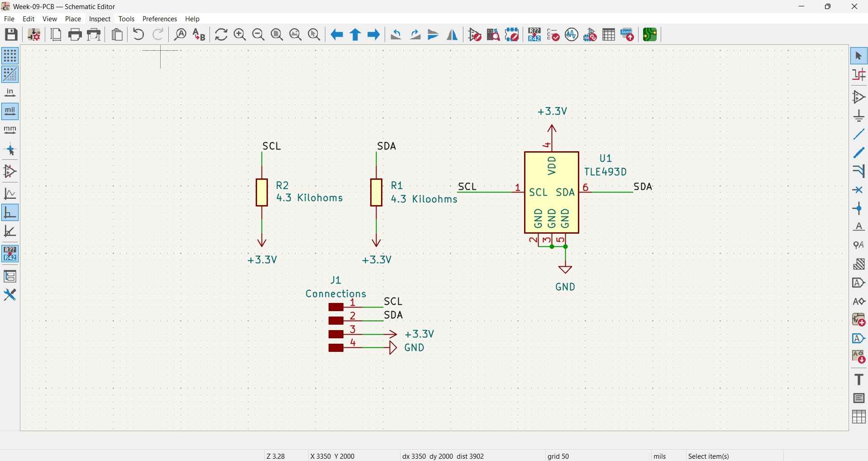Undo the last edit
Image resolution: width=868 pixels, height=461 pixels.
point(139,34)
